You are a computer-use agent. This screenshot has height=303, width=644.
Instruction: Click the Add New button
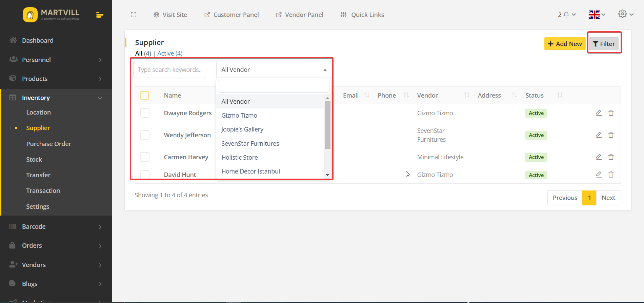tap(565, 44)
